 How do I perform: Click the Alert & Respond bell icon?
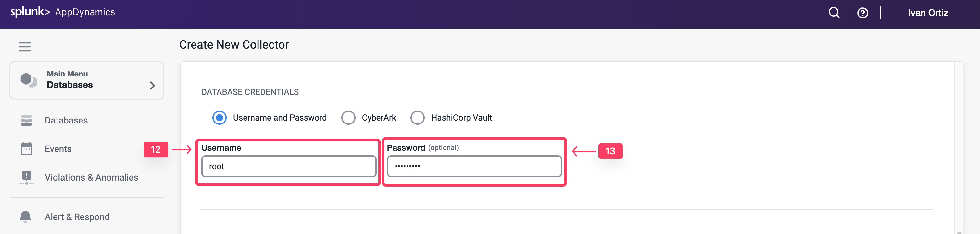(25, 216)
